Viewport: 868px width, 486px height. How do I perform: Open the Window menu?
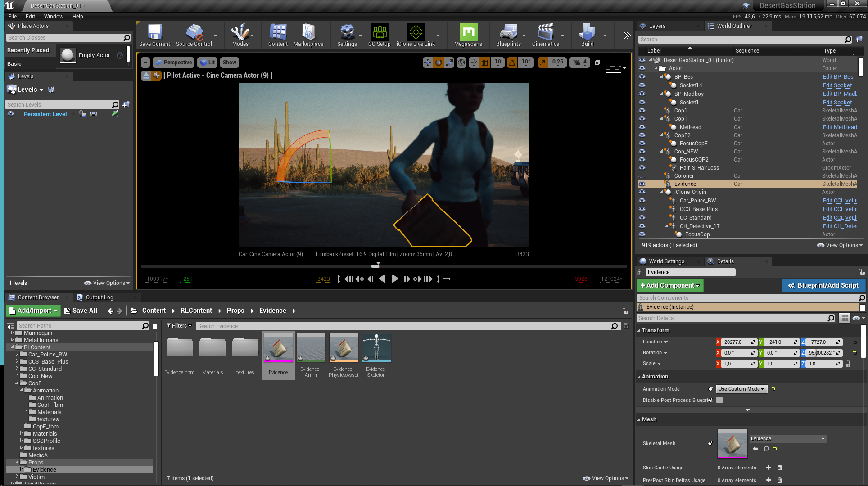coord(54,16)
